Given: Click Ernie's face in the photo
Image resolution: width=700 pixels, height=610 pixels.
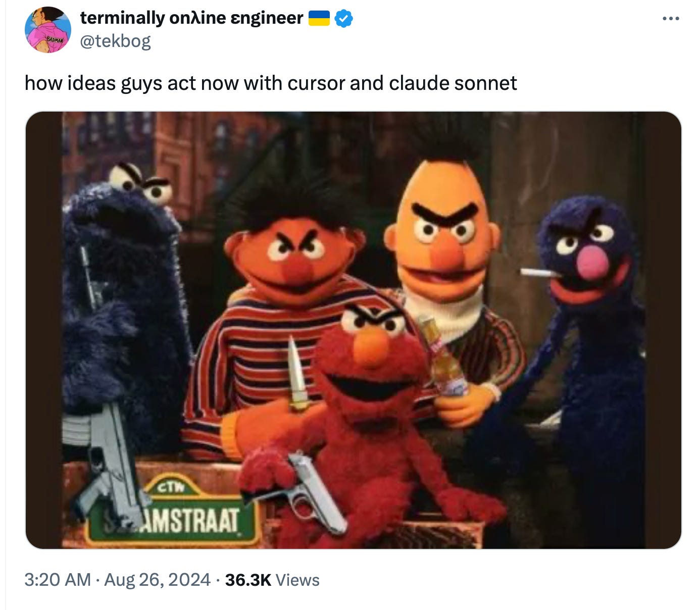Looking at the screenshot, I should [296, 258].
